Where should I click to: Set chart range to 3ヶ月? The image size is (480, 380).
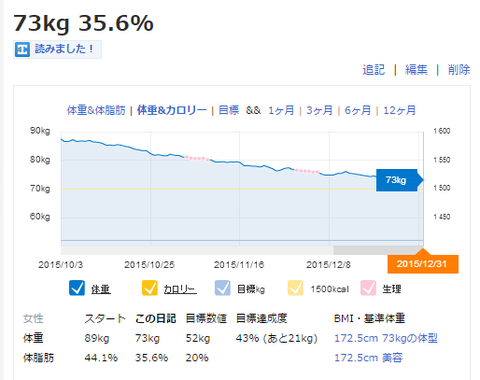pos(319,110)
